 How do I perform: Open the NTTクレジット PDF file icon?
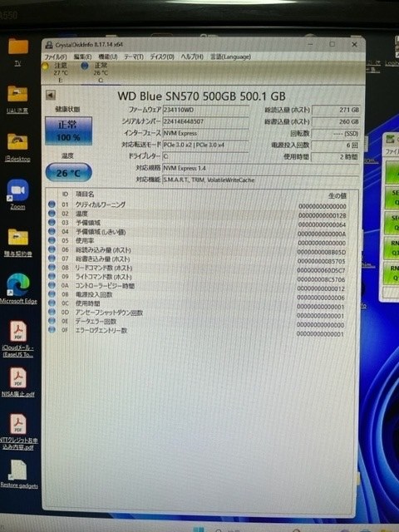pyautogui.click(x=18, y=431)
